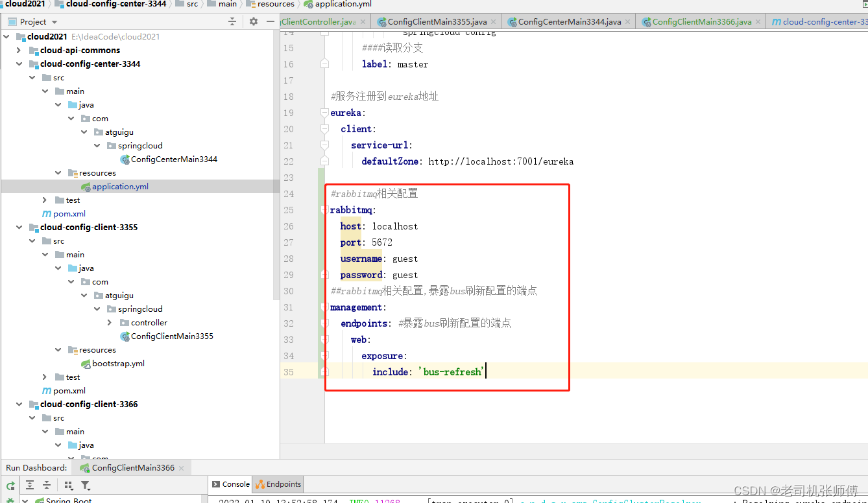Click label value master on line 16
Screen dimensions: 868x503
click(x=413, y=64)
